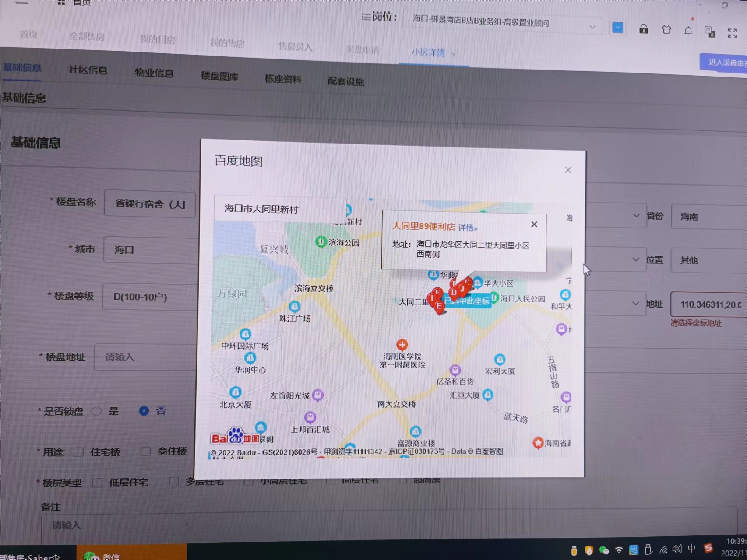Click the 滨海公园 park marker

coord(321,241)
